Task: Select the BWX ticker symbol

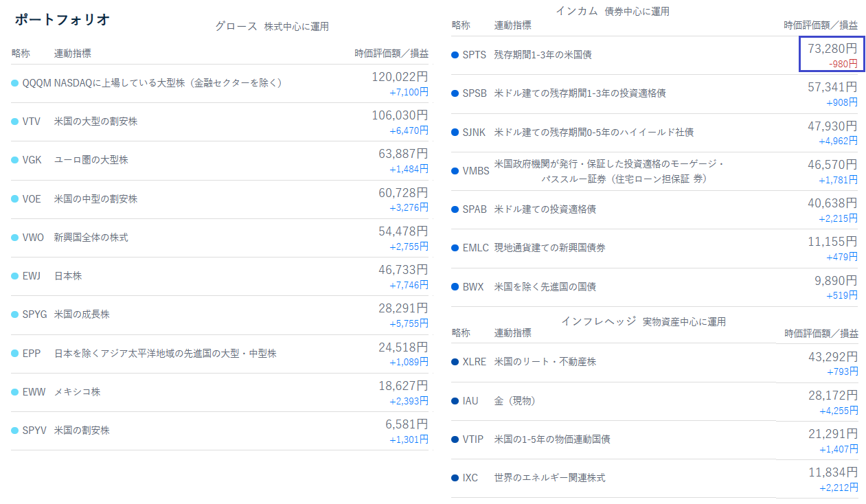Action: (x=472, y=286)
